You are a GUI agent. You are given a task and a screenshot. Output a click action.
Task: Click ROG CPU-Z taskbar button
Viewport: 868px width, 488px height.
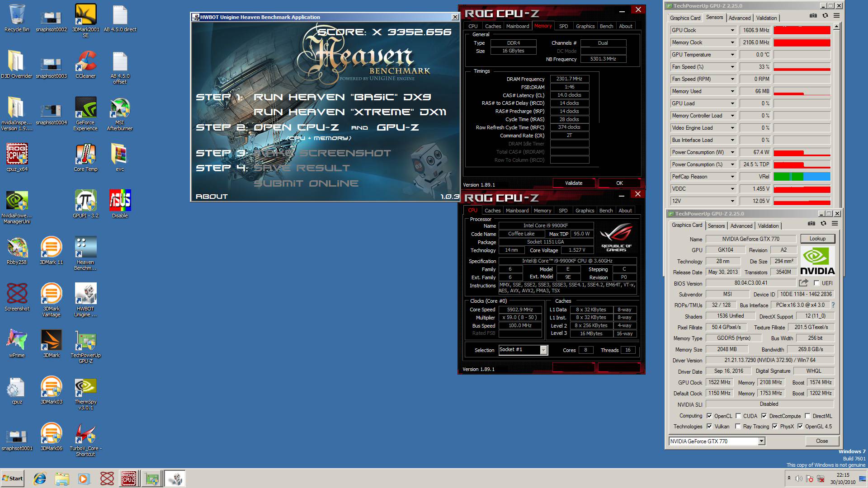click(x=129, y=479)
